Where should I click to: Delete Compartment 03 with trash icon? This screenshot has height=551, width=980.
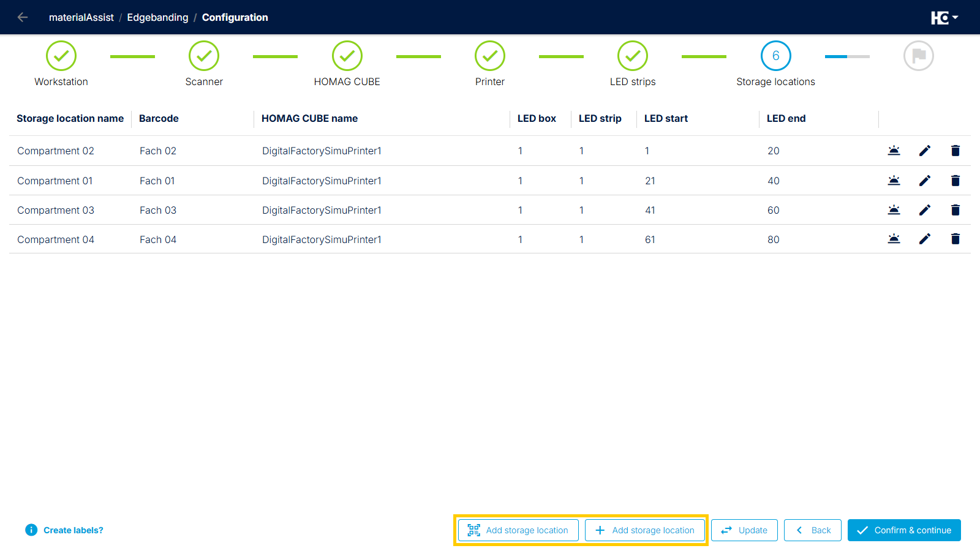coord(956,210)
